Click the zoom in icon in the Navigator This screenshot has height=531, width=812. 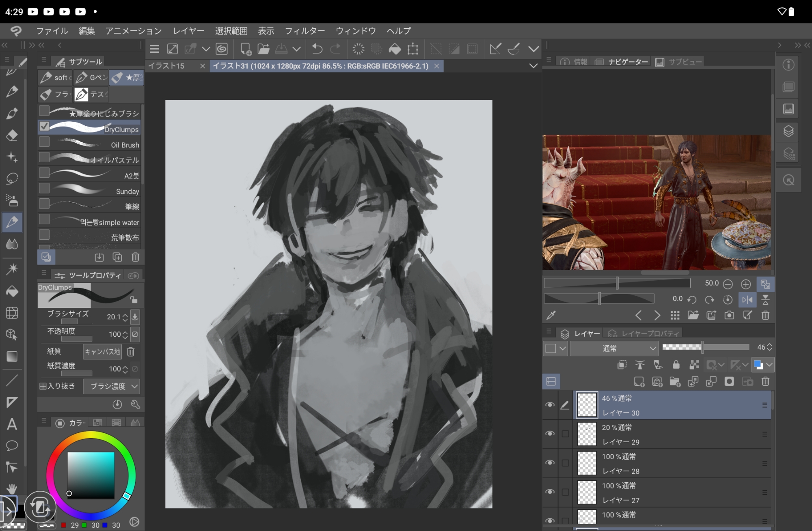tap(746, 284)
